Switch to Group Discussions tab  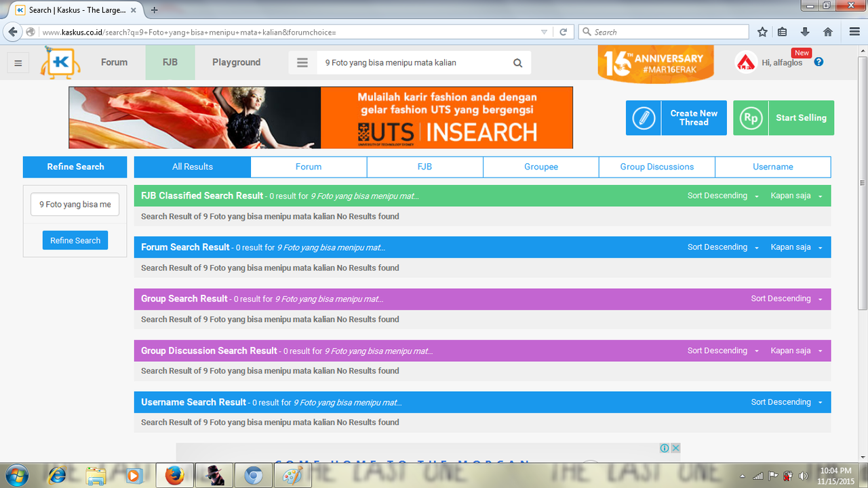[657, 167]
